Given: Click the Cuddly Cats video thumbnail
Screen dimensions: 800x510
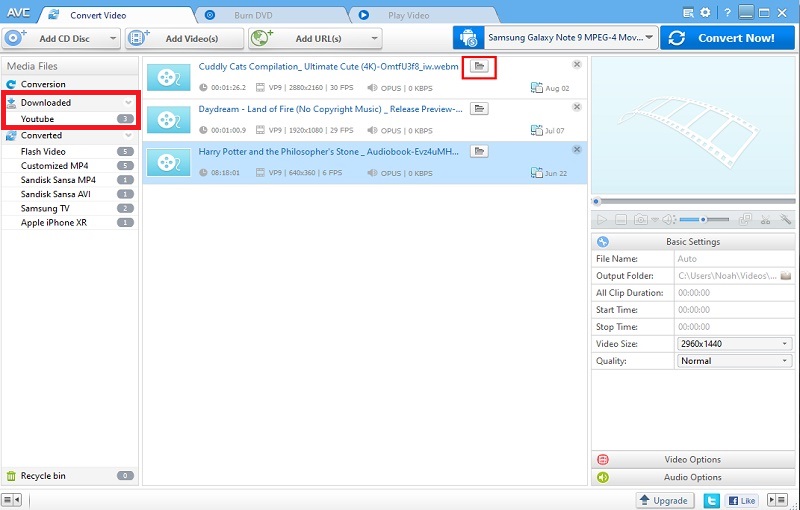Looking at the screenshot, I should click(x=168, y=77).
